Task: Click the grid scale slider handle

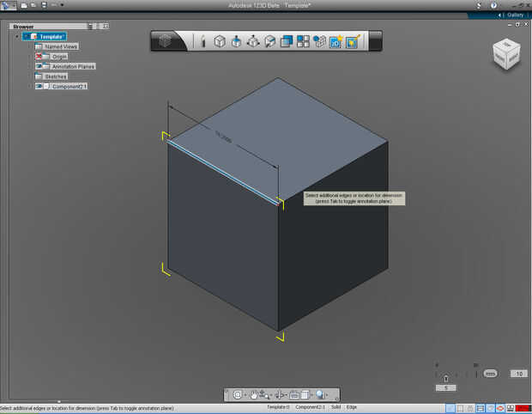Action: click(x=445, y=378)
